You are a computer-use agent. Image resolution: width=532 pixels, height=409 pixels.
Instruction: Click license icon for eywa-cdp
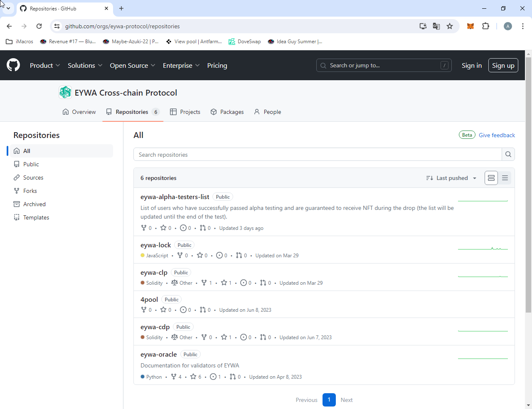click(175, 337)
